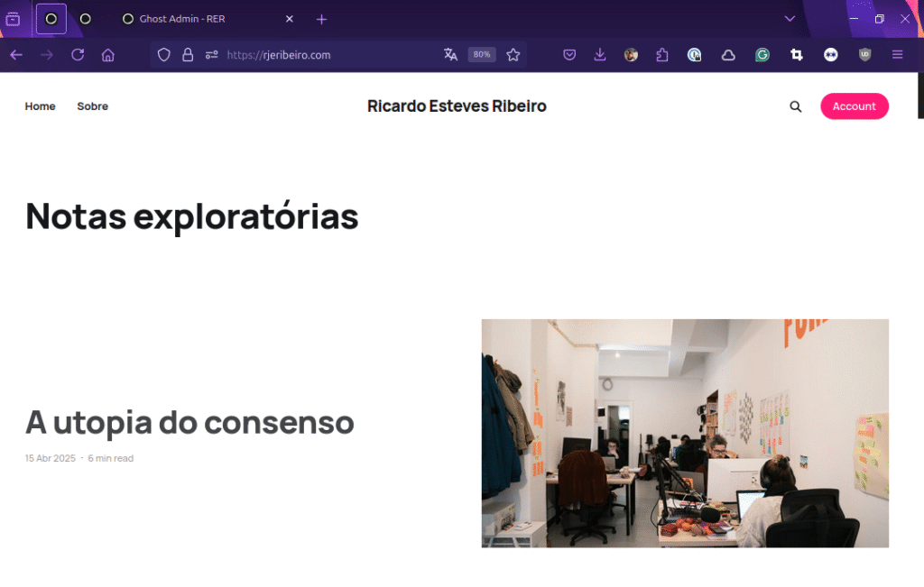924x587 pixels.
Task: Click the page vertical scrollbar thumb
Action: 921,96
